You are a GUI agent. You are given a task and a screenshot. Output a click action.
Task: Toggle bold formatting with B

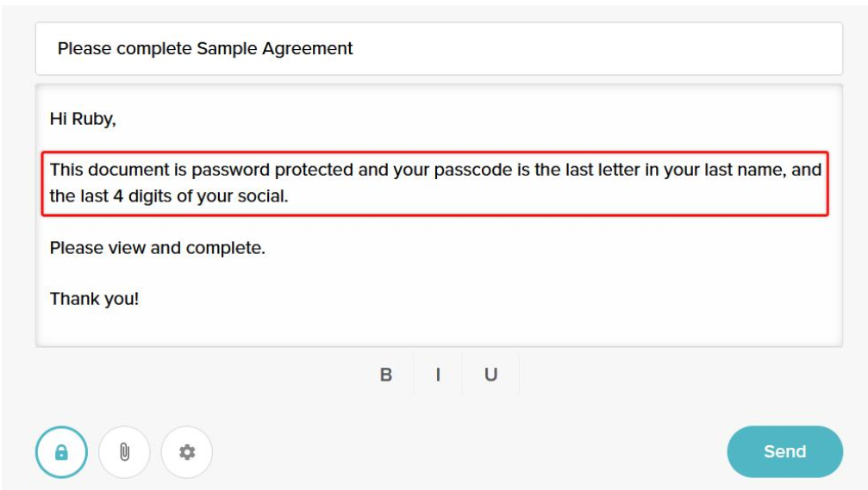click(386, 375)
